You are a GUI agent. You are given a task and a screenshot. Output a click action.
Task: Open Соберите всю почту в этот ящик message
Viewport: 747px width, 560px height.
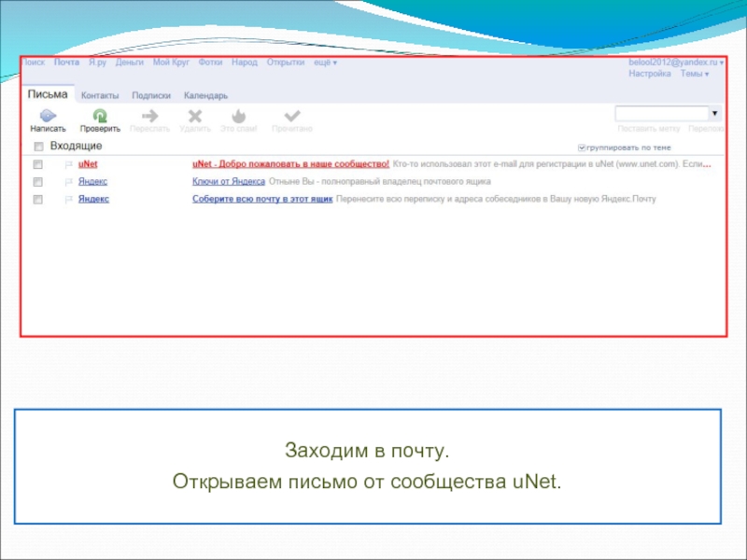click(262, 200)
